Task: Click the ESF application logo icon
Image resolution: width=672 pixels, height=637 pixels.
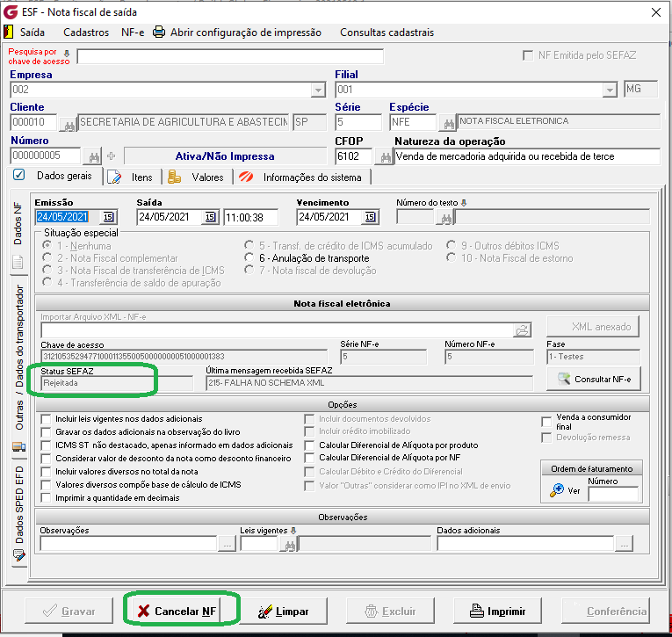Action: [11, 12]
